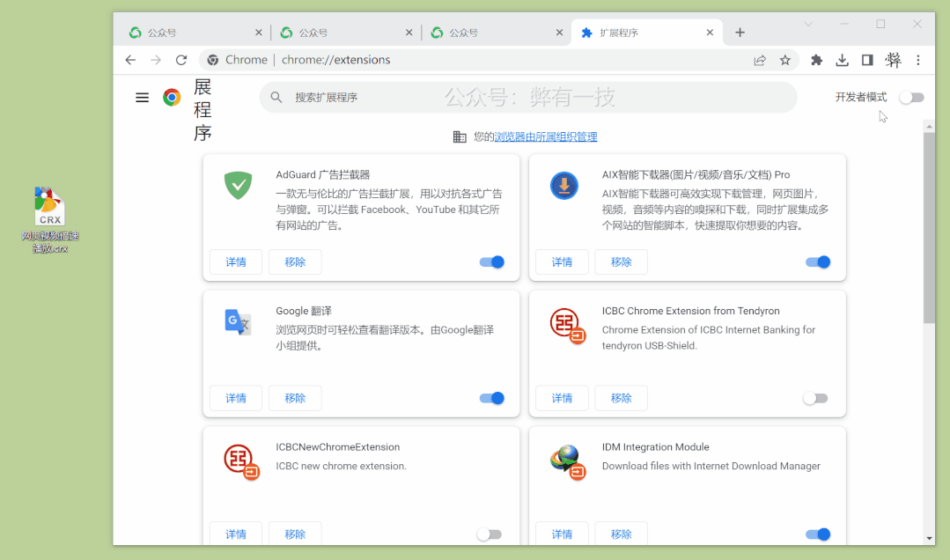Close the third 公众号 tab

pyautogui.click(x=559, y=33)
